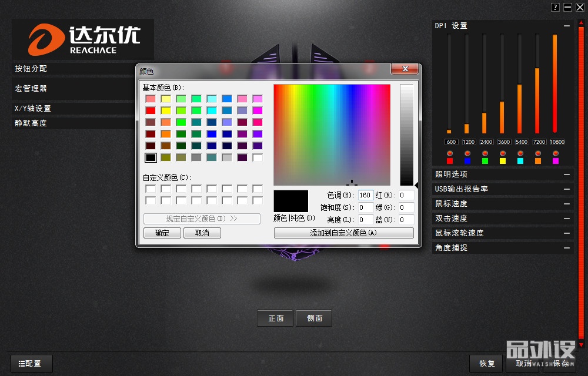Screen dimensions: 588x376
Task: Open the help question mark icon
Action: click(x=555, y=7)
